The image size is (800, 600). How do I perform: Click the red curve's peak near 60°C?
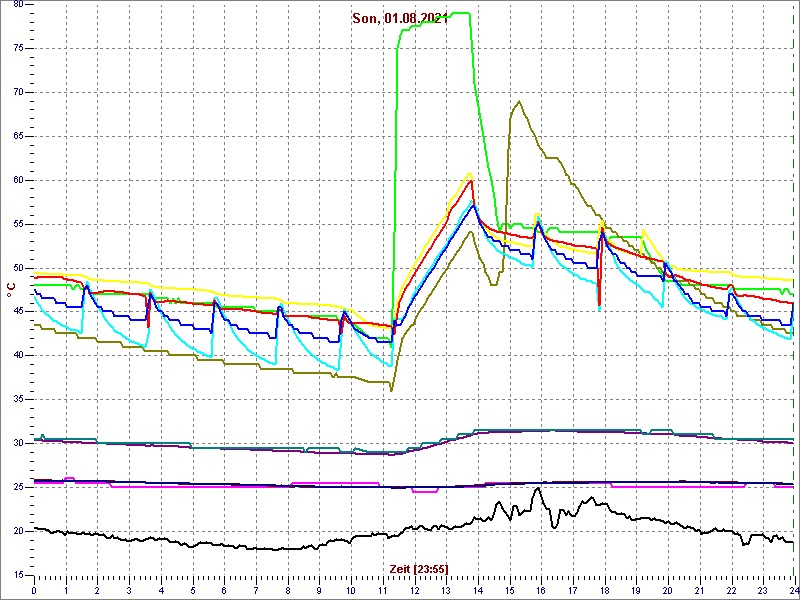pyautogui.click(x=470, y=180)
